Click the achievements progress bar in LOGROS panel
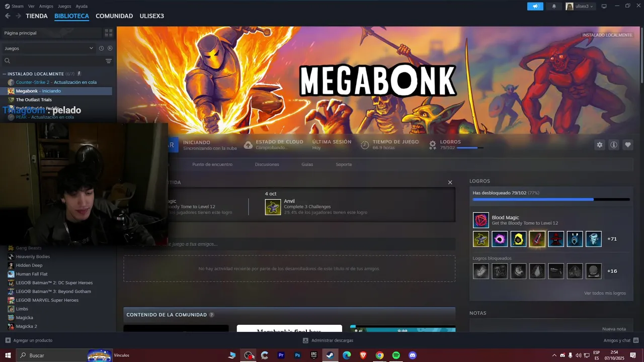This screenshot has width=644, height=362. click(x=551, y=200)
